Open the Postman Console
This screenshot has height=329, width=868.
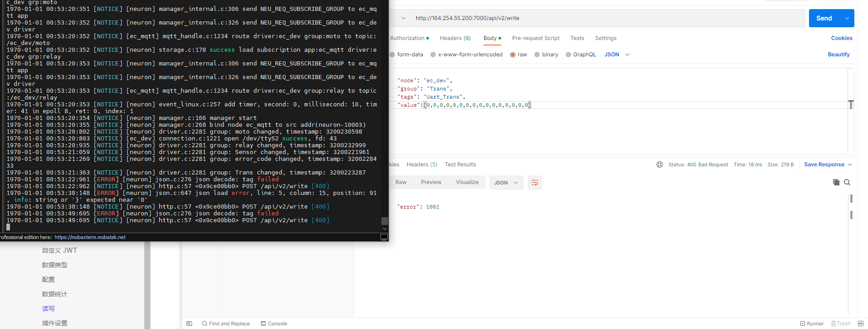click(274, 324)
